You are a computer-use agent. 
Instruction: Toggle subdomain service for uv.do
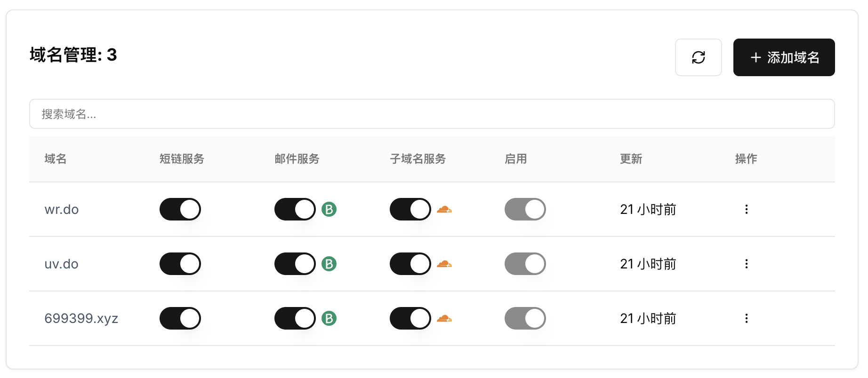coord(410,264)
